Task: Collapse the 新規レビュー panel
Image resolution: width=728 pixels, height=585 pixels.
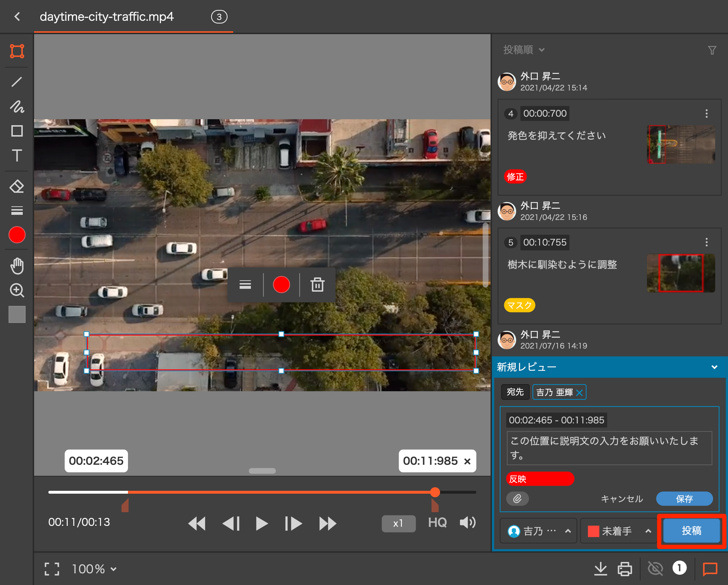Action: 715,367
